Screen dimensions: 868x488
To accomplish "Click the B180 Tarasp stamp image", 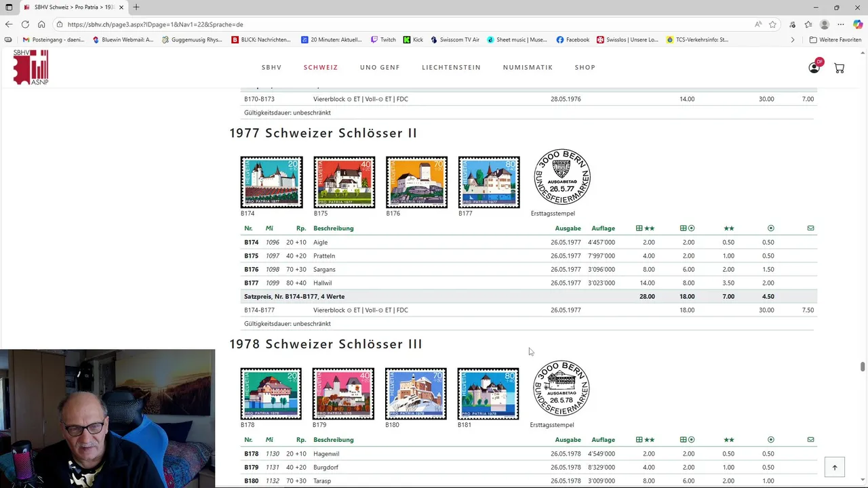I will [x=416, y=393].
